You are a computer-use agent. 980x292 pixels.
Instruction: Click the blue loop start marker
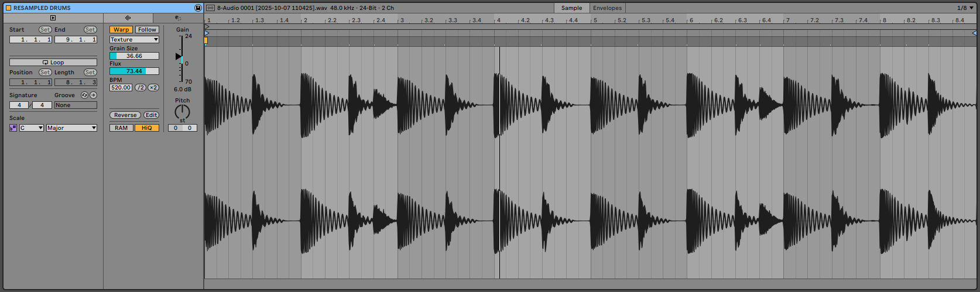(207, 33)
